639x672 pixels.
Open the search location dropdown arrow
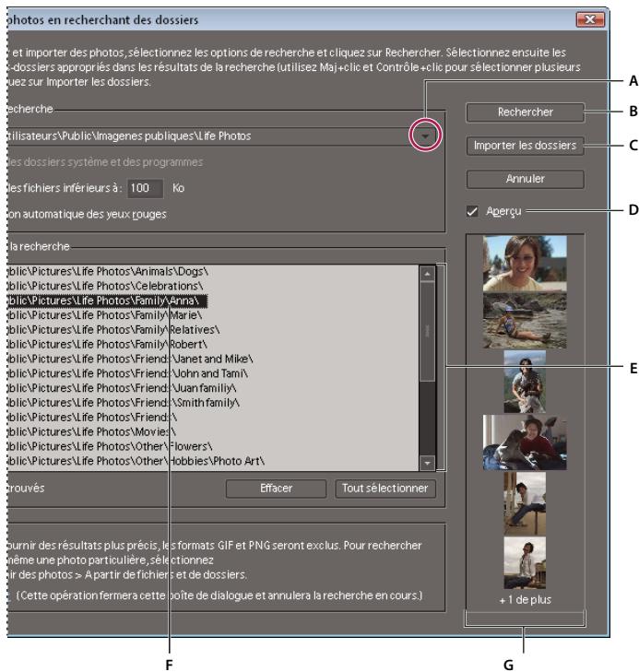425,136
